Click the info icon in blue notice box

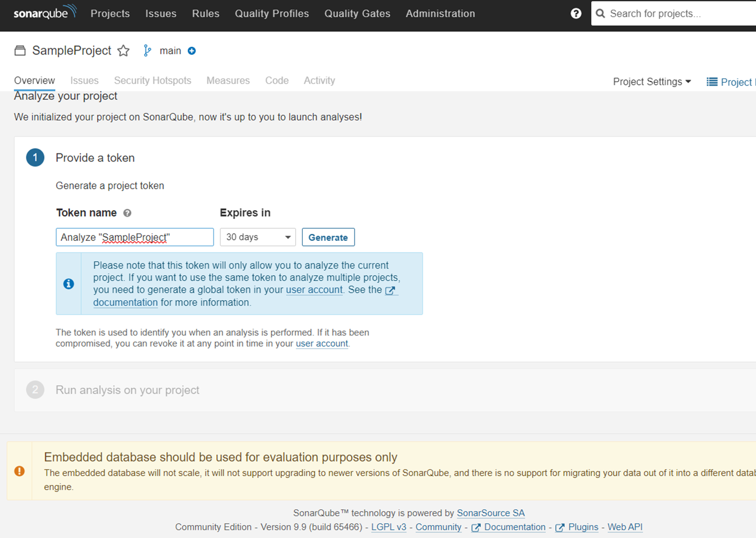pos(68,284)
